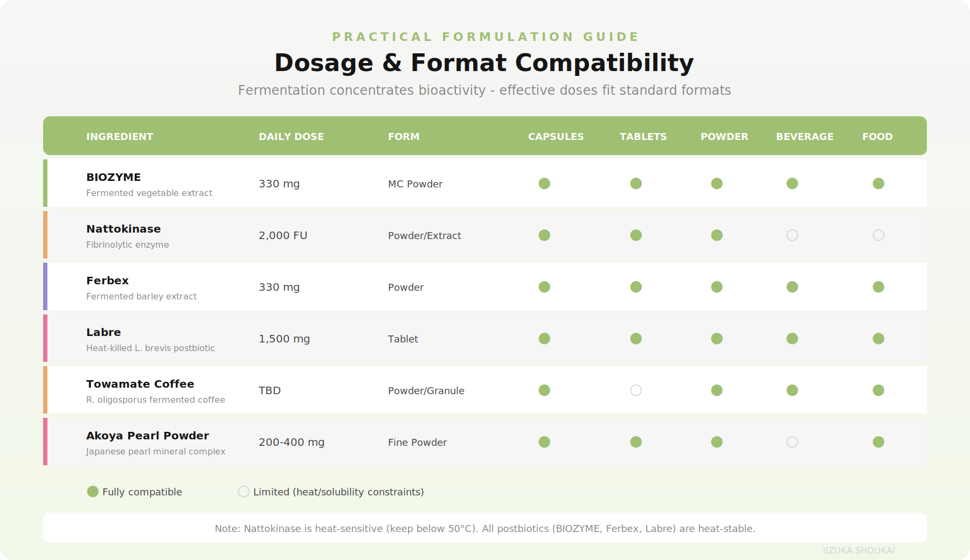Click the Ferbex ingredient name

pos(107,281)
